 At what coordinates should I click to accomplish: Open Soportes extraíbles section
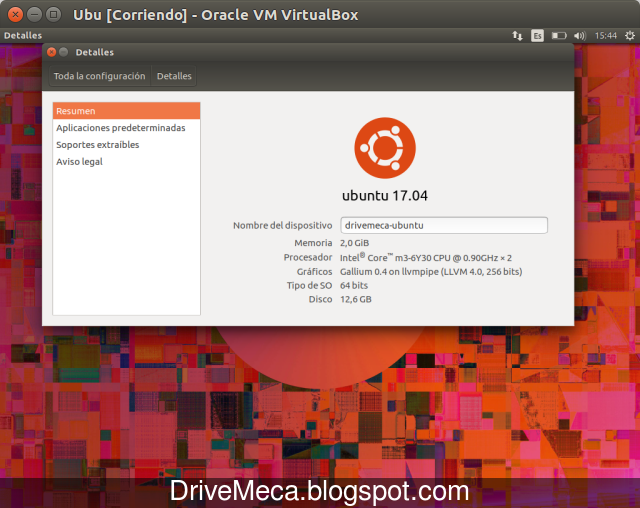pyautogui.click(x=127, y=145)
